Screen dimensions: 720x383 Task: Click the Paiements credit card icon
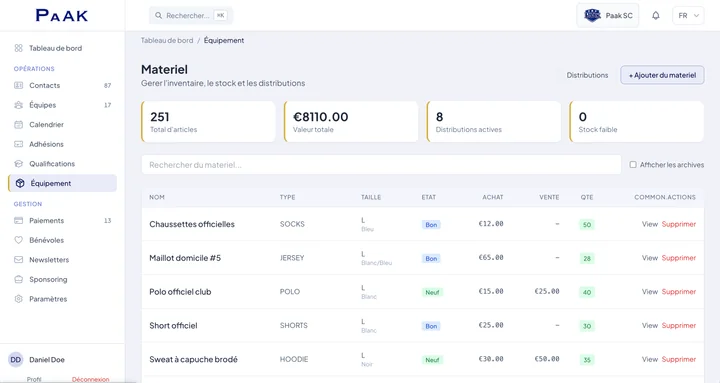(18, 220)
